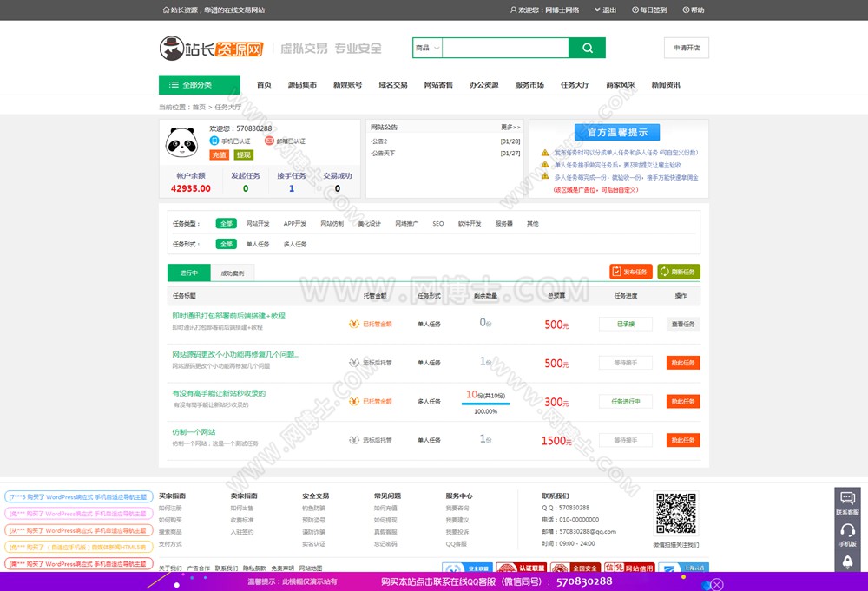Click the green 刷新任务 button

pos(679,272)
